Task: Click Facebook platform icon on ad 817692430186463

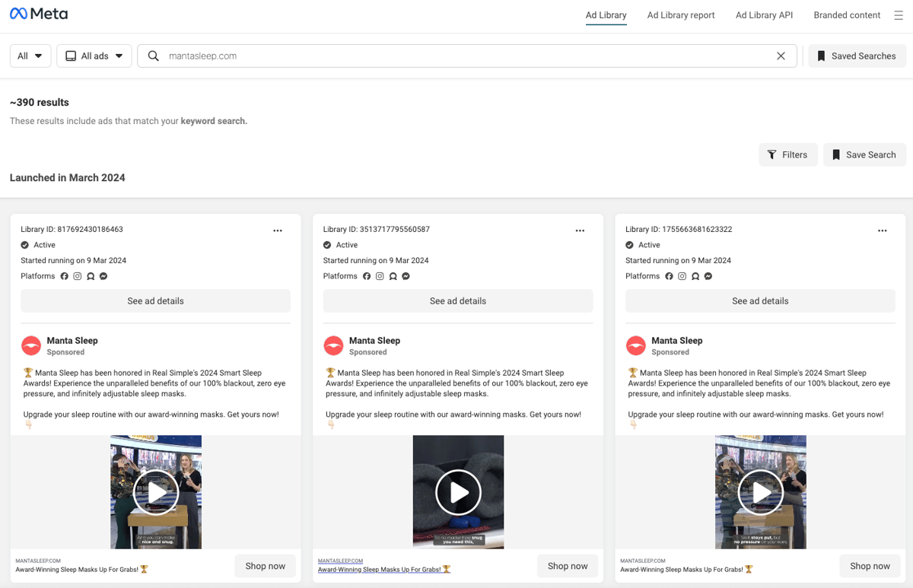Action: (64, 276)
